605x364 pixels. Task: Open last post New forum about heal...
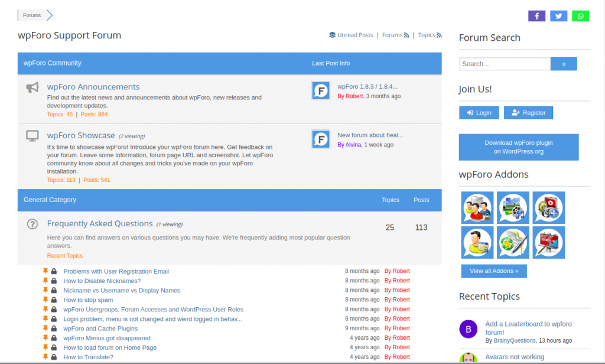coord(370,135)
